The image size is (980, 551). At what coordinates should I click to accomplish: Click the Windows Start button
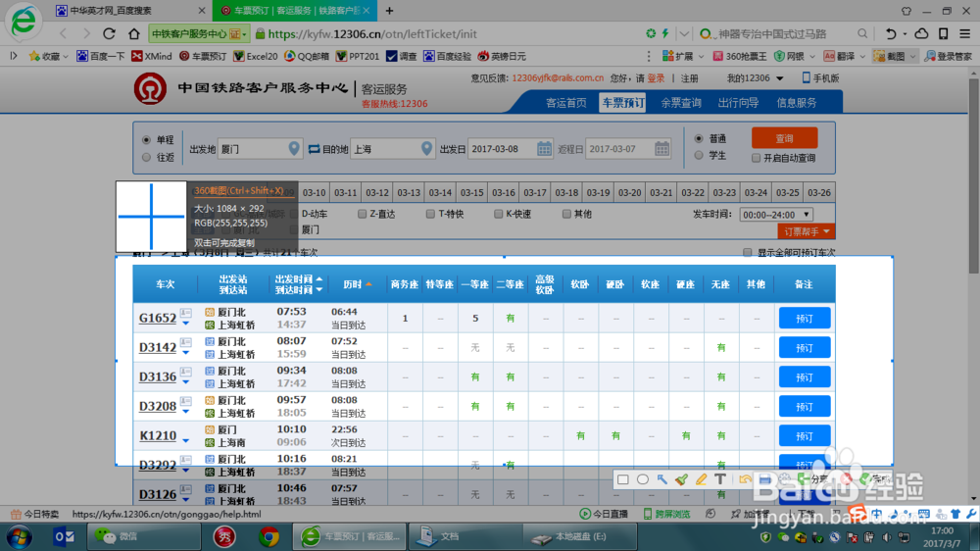point(19,536)
